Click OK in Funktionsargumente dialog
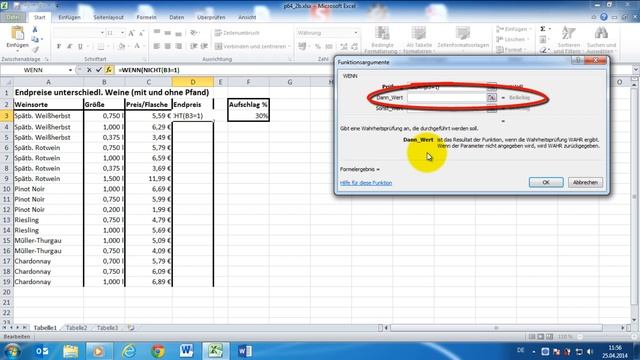This screenshot has height=360, width=640. (546, 182)
